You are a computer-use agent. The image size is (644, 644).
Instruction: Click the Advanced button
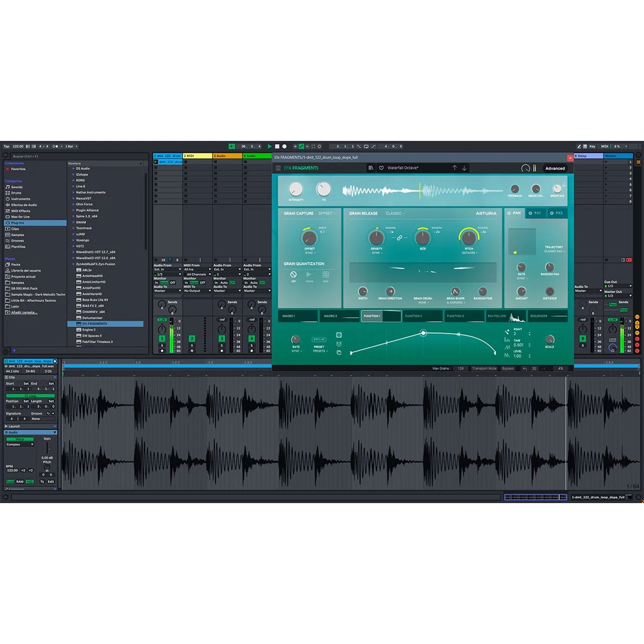(x=555, y=169)
